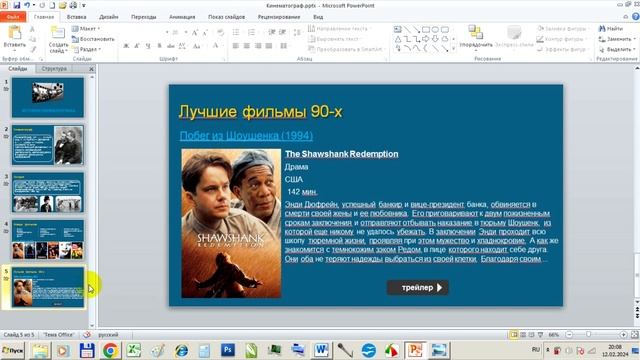Switch to Normal view icon in status bar

pos(513,335)
